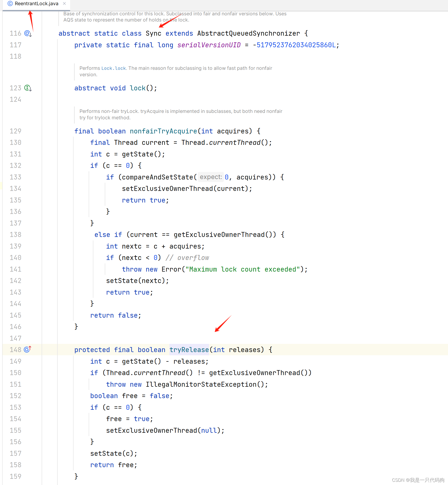Select the serialVersionUID field on line 117
Image resolution: width=448 pixels, height=485 pixels.
[x=209, y=45]
